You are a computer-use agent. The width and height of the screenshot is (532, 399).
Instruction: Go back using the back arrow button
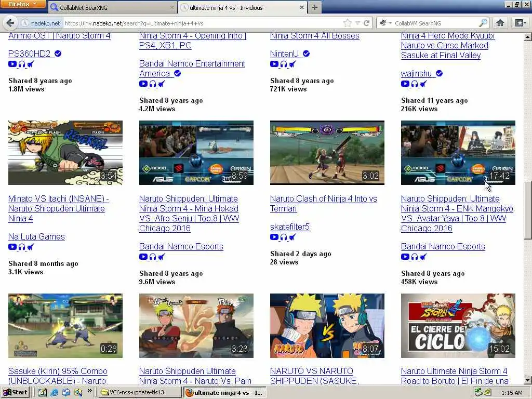pos(10,23)
